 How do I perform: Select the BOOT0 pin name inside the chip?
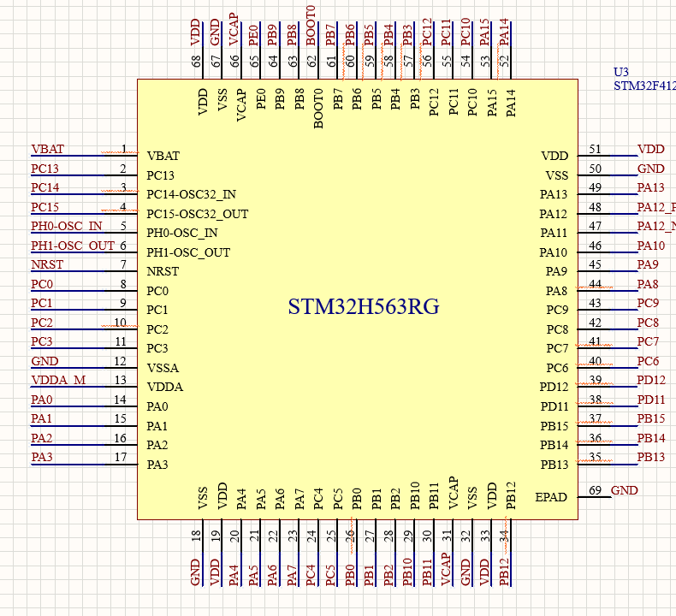[318, 109]
